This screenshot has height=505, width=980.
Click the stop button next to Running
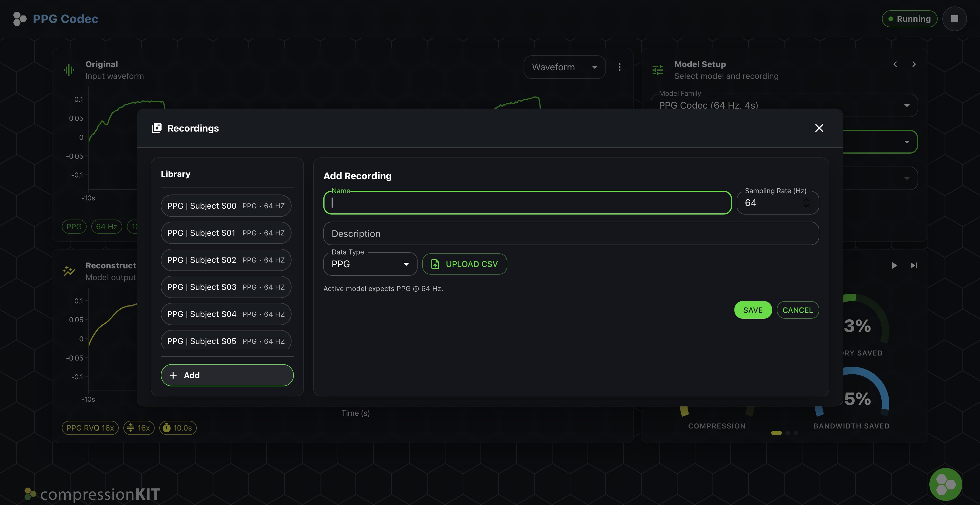pyautogui.click(x=954, y=19)
